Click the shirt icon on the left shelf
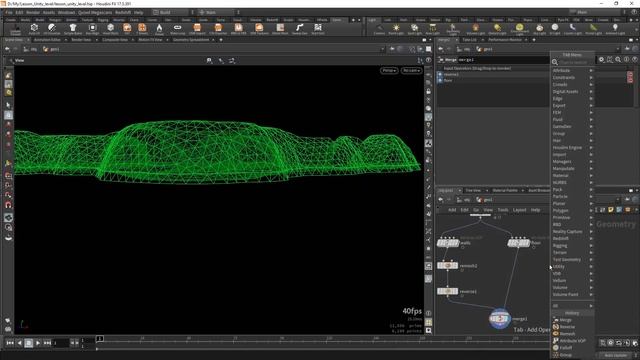640x360 pixels. (x=73, y=29)
